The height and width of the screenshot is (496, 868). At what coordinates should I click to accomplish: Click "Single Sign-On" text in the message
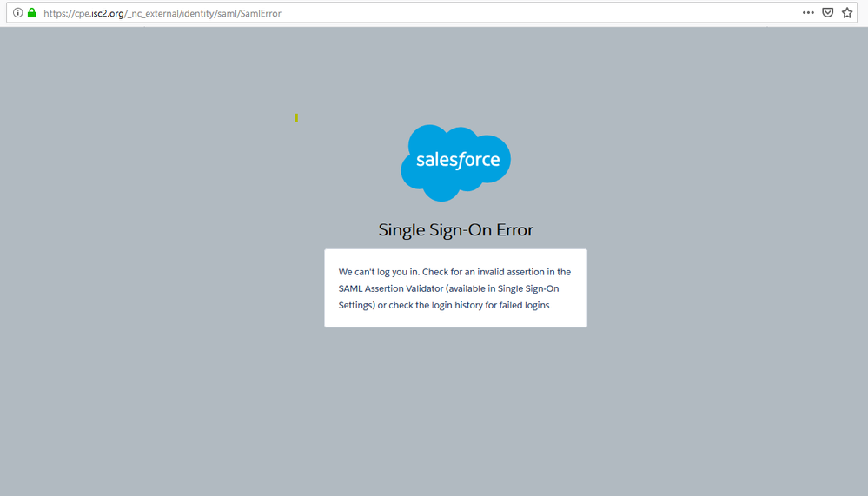[x=528, y=288]
